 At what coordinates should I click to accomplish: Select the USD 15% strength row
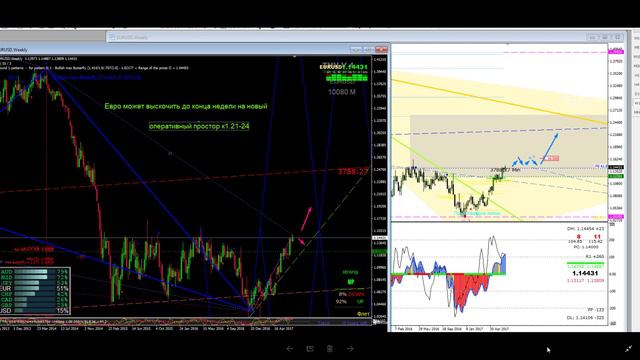(34, 311)
